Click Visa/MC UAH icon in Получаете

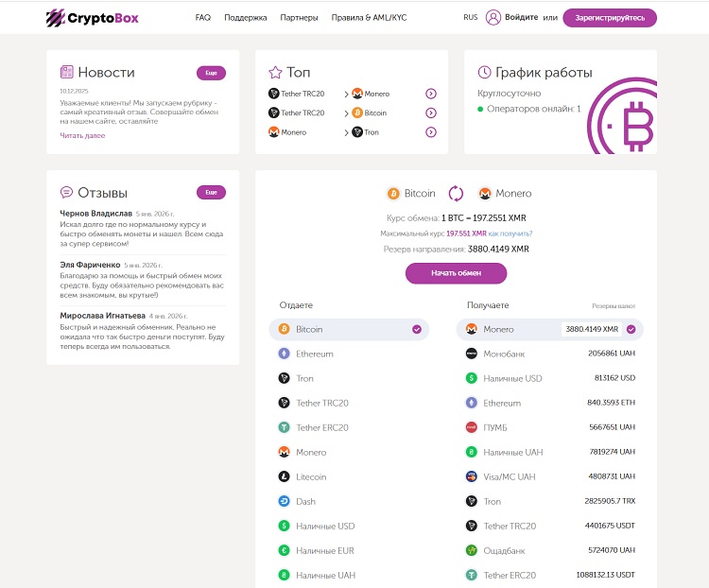click(472, 476)
